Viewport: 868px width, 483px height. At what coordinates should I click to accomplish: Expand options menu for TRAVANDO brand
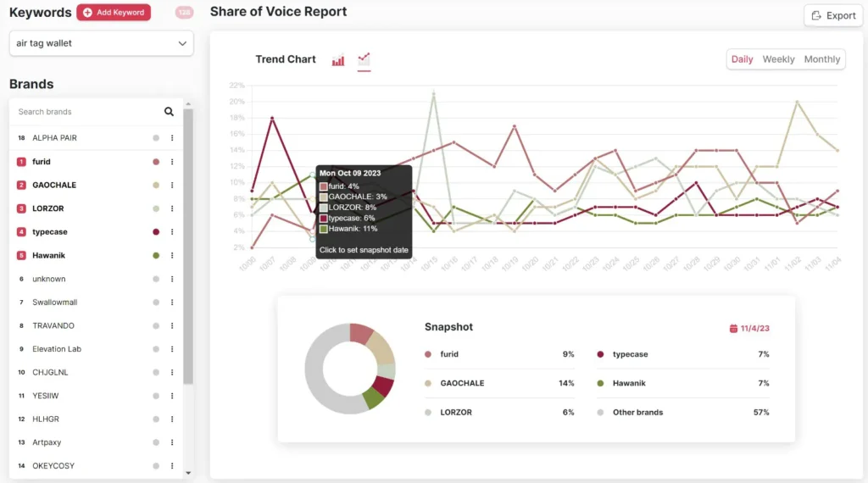pos(172,325)
